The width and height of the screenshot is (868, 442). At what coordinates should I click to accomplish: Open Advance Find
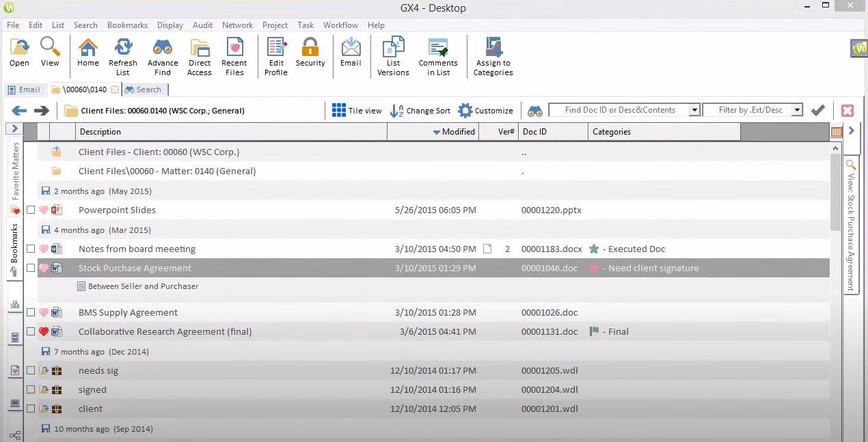pos(163,56)
